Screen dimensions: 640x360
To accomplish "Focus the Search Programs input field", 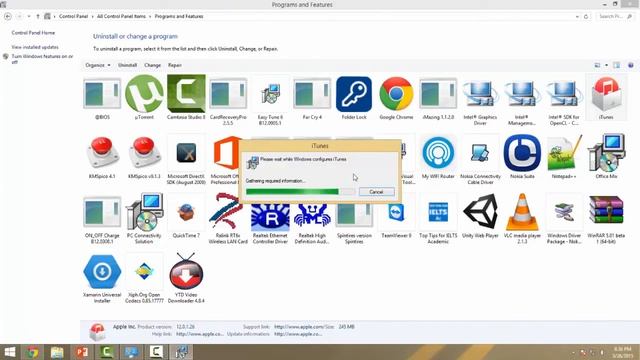I will tap(615, 16).
